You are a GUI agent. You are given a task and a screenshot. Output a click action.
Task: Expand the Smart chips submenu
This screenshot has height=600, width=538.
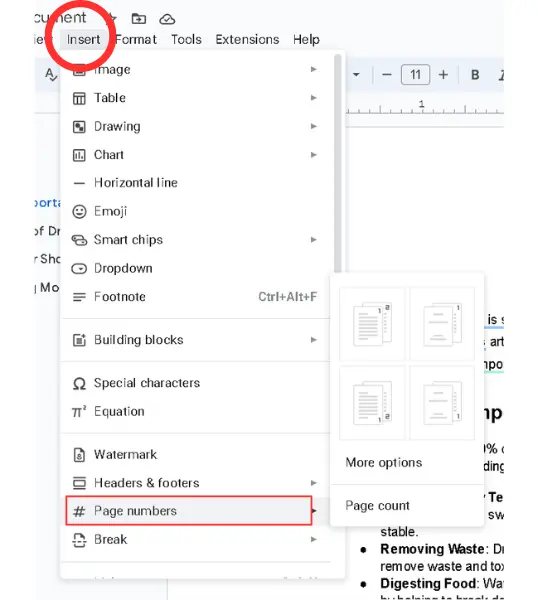195,240
